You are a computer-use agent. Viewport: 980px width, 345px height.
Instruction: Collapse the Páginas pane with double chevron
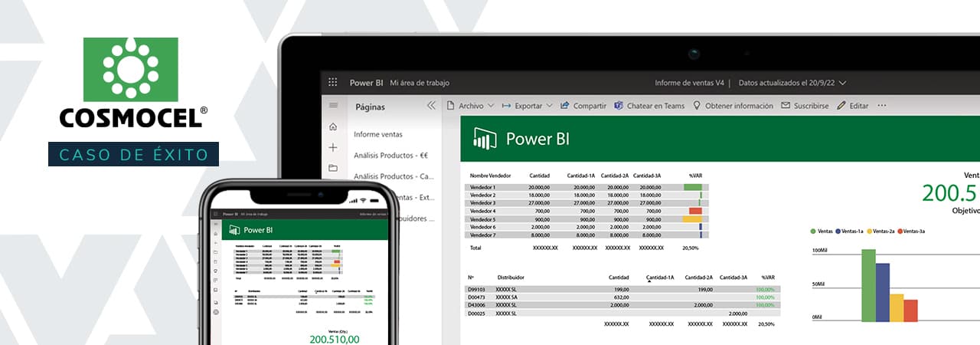[x=431, y=106]
